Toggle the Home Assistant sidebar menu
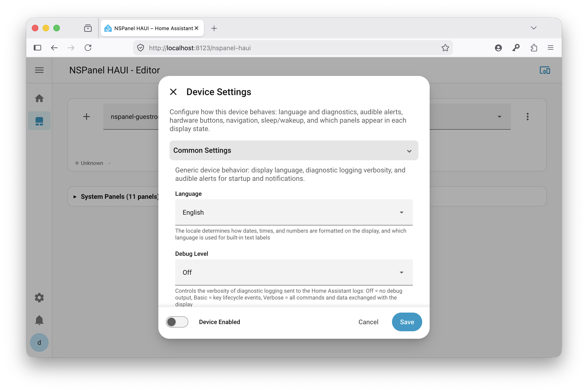The width and height of the screenshot is (588, 392). coord(39,70)
